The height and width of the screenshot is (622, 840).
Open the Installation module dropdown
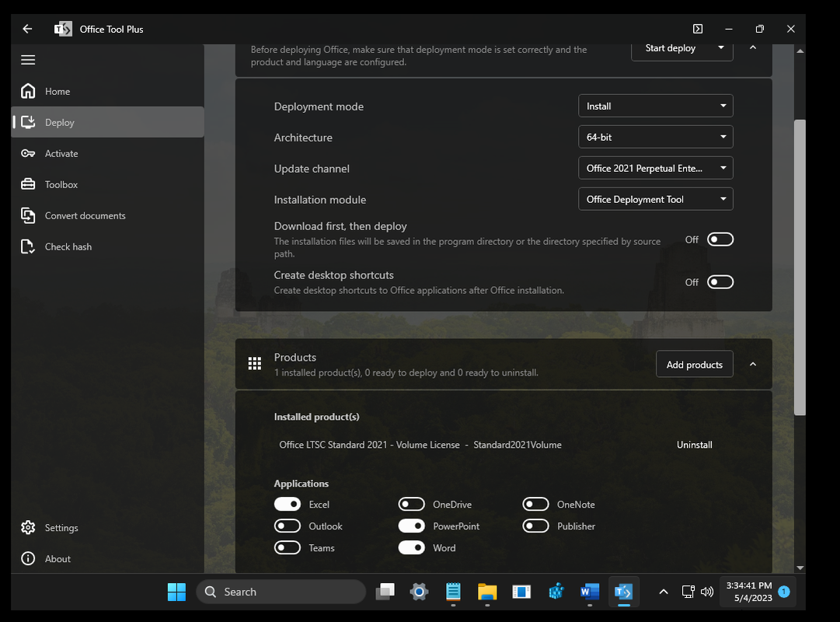656,199
